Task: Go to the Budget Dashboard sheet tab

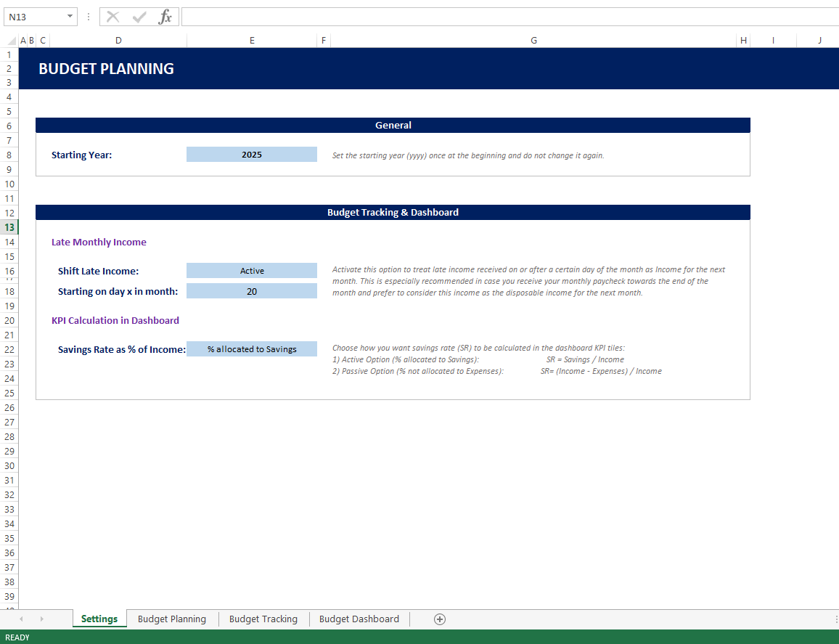Action: [x=359, y=619]
